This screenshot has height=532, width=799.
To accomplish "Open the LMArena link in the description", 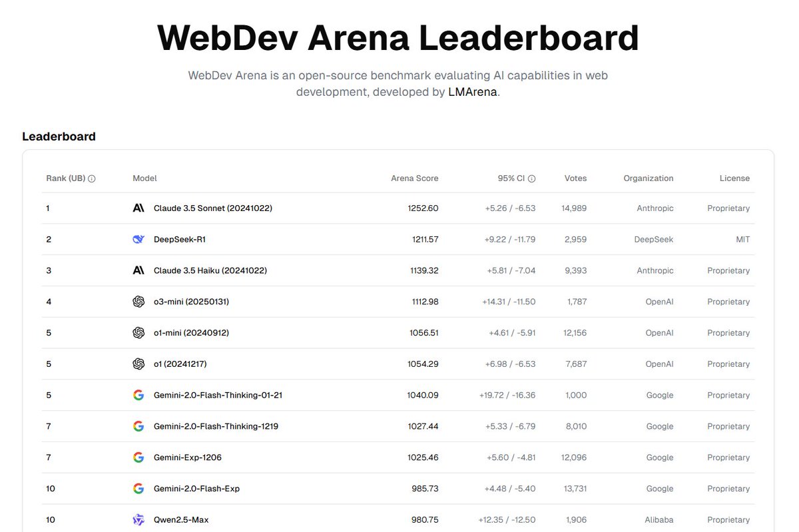I will pos(473,92).
